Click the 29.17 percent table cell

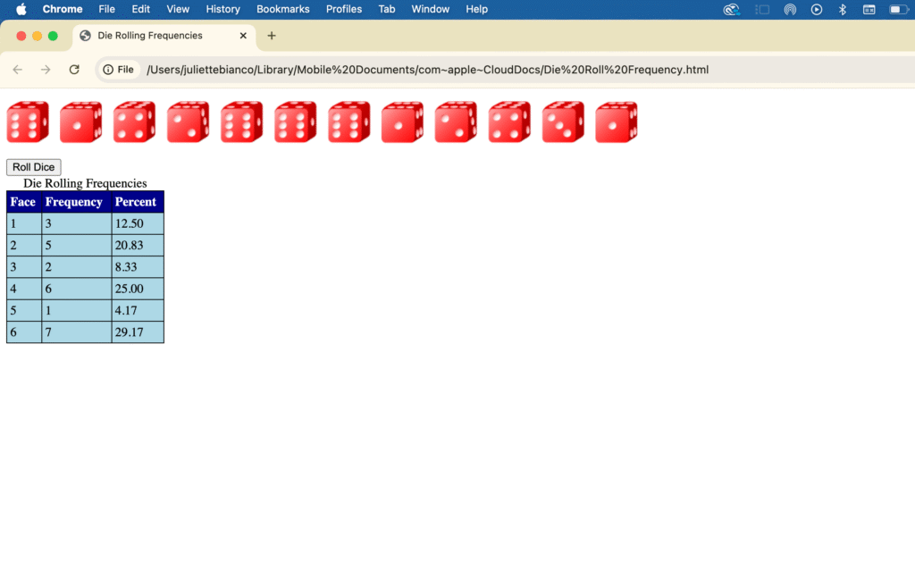(137, 332)
